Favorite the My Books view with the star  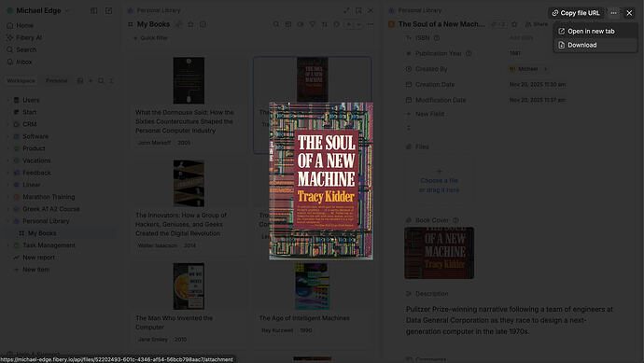click(190, 24)
